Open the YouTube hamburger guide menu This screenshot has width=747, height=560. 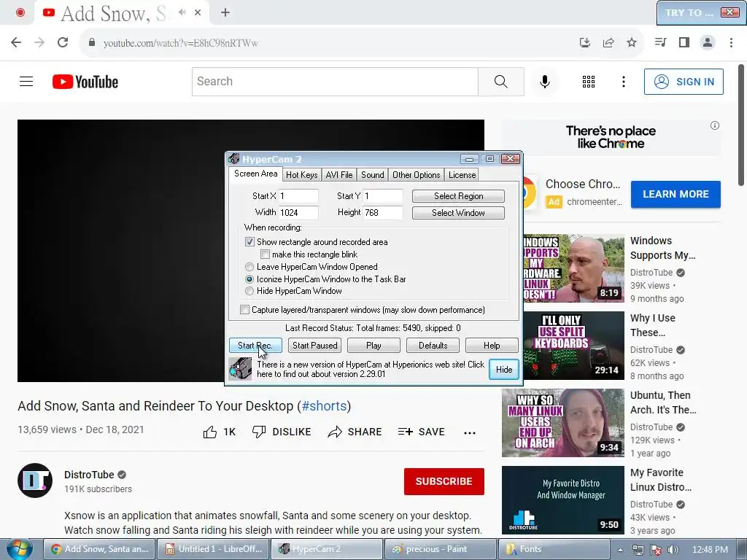click(x=26, y=82)
